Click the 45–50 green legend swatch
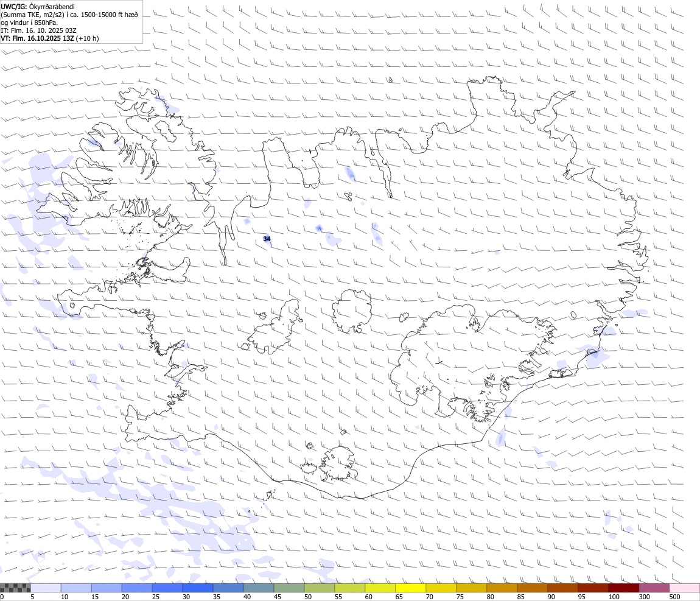The height and width of the screenshot is (601, 700). tap(289, 588)
